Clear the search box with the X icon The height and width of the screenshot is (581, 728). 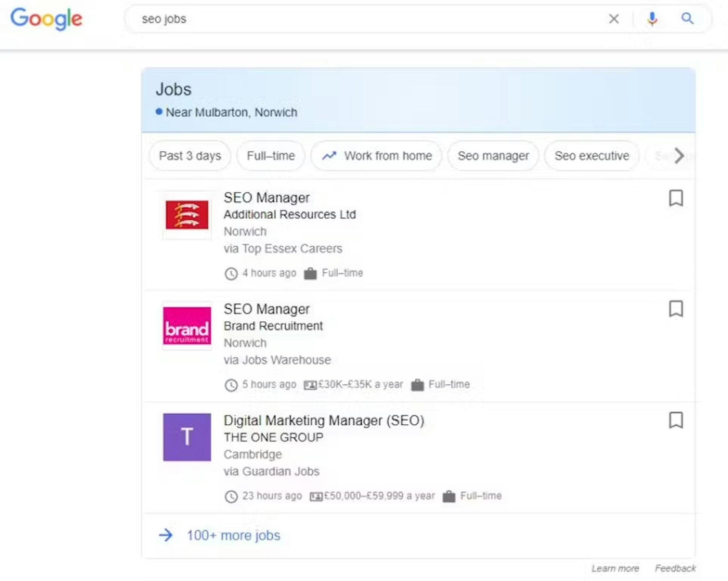point(614,19)
